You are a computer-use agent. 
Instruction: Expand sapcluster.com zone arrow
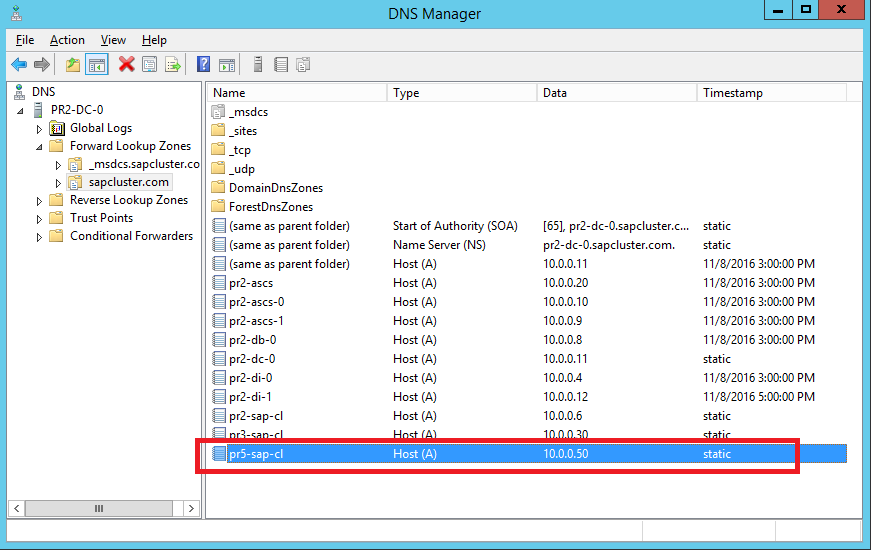pos(58,182)
